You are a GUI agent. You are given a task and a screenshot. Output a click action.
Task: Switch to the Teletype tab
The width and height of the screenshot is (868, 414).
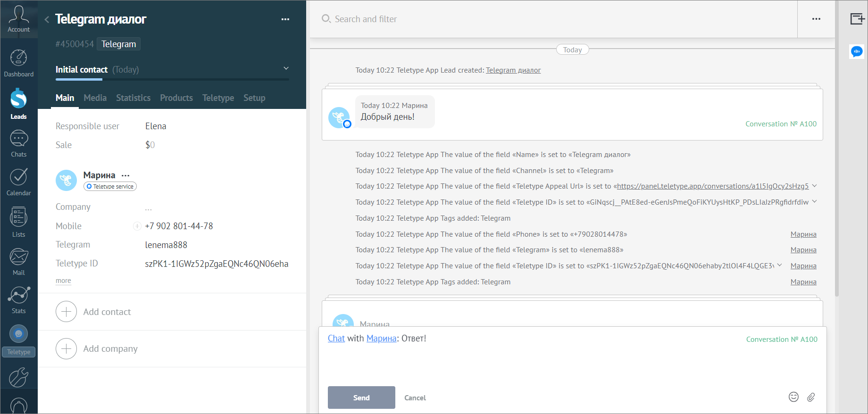tap(218, 98)
